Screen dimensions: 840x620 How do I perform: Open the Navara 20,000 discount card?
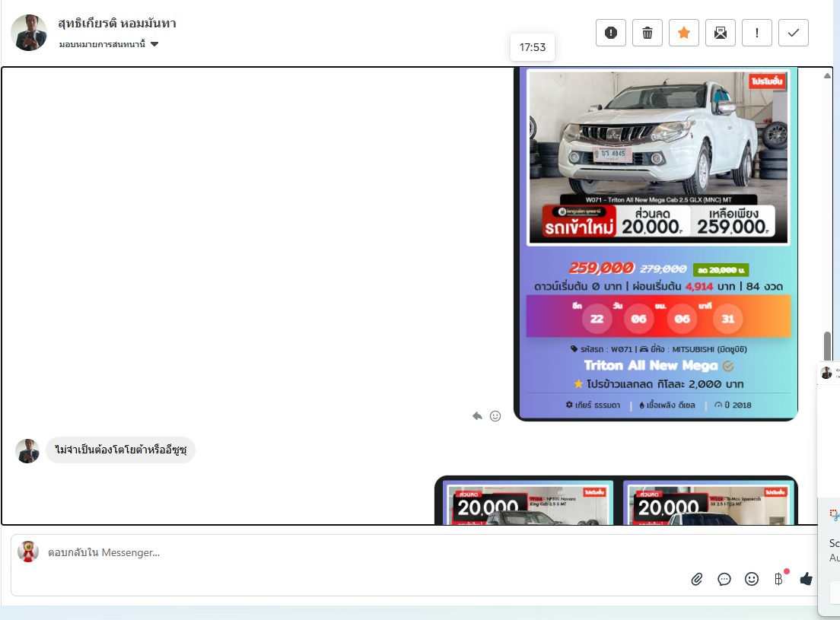pos(529,504)
